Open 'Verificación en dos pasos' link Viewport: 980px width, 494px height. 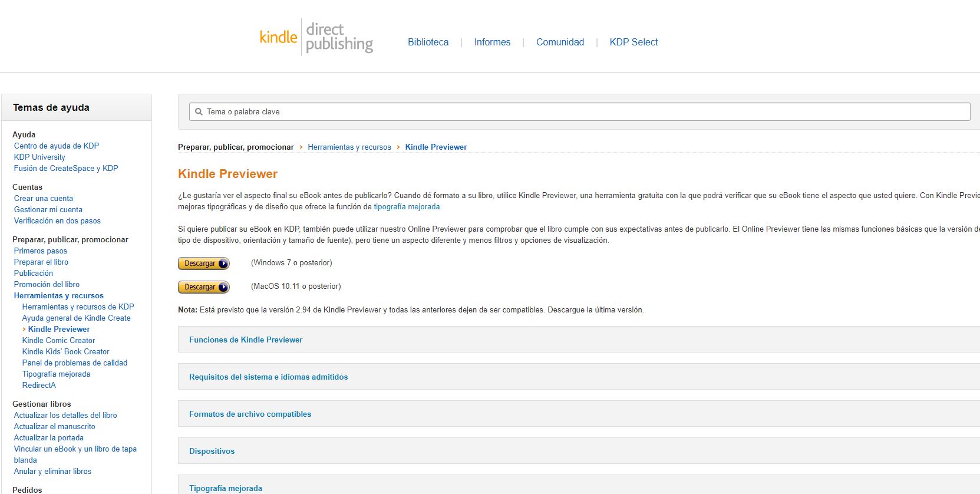(x=57, y=220)
